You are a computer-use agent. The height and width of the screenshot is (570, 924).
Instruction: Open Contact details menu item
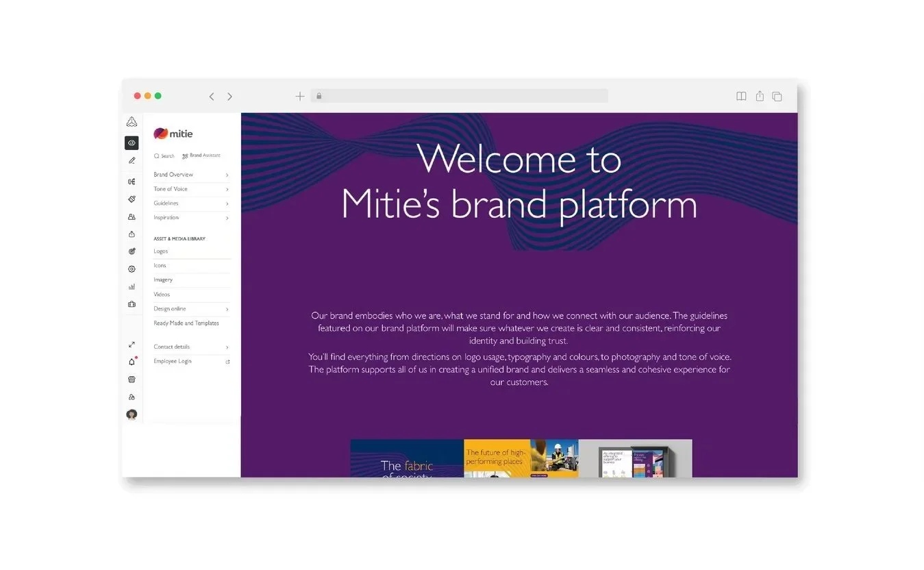pyautogui.click(x=172, y=347)
